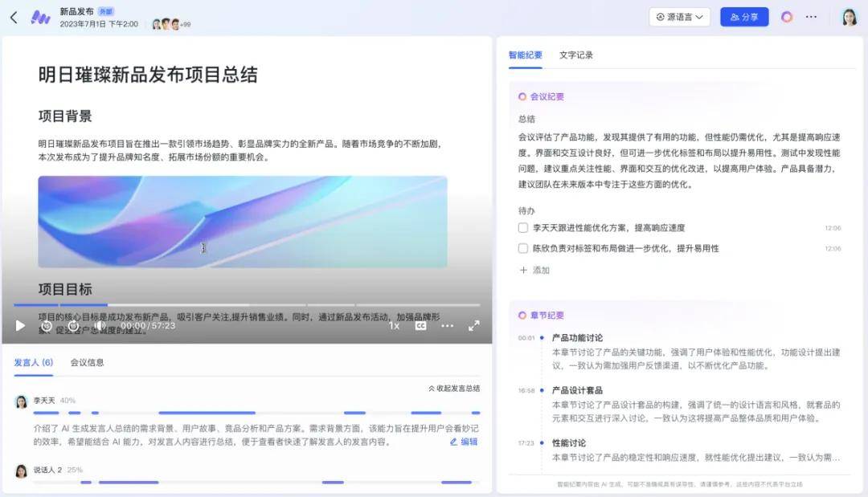This screenshot has height=497, width=868.
Task: Click the heading 明日璀璨新品发布项目总结
Action: pyautogui.click(x=148, y=75)
